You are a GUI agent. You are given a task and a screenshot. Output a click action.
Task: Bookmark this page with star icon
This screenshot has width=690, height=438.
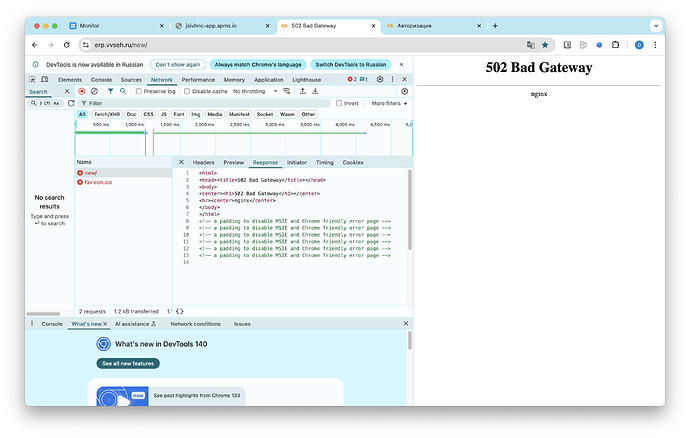[x=545, y=45]
